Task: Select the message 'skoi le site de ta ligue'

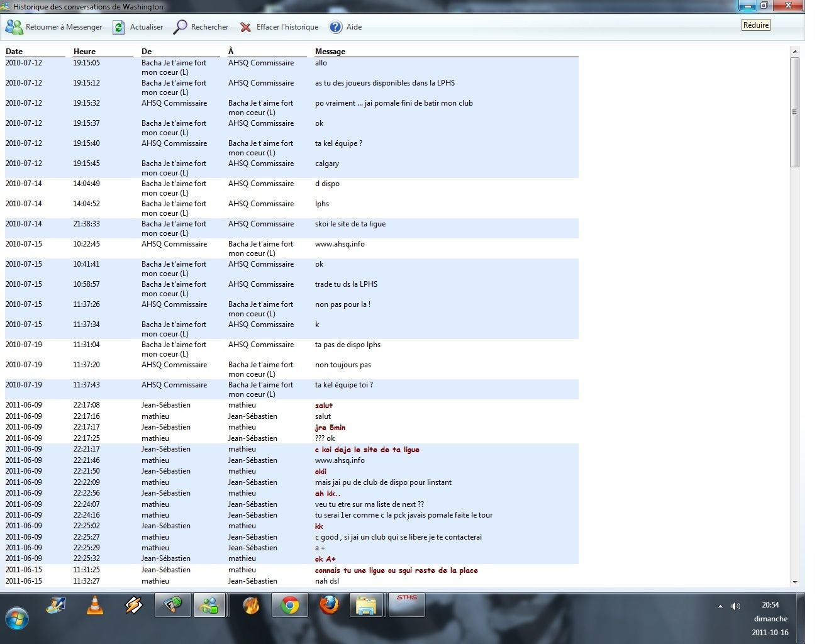Action: (x=350, y=224)
